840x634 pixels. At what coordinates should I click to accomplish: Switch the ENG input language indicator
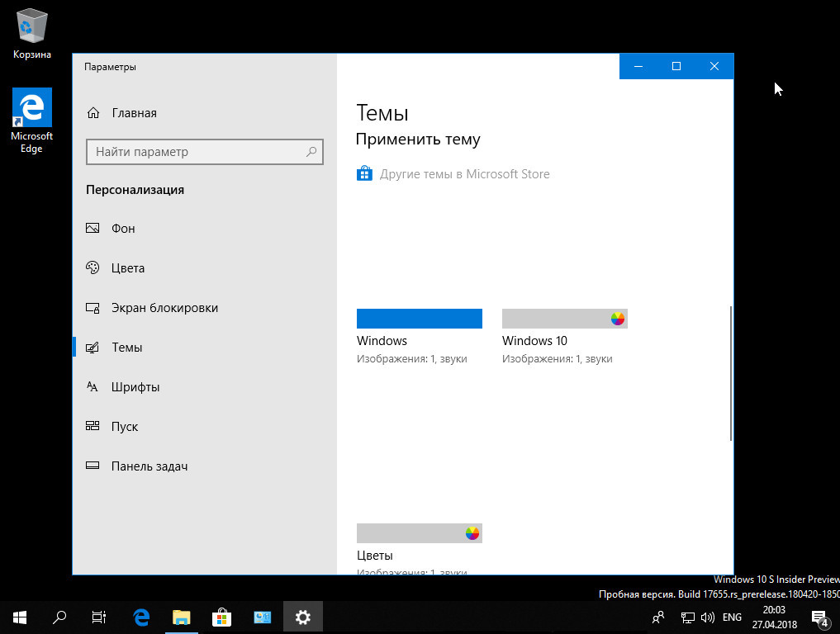(732, 617)
